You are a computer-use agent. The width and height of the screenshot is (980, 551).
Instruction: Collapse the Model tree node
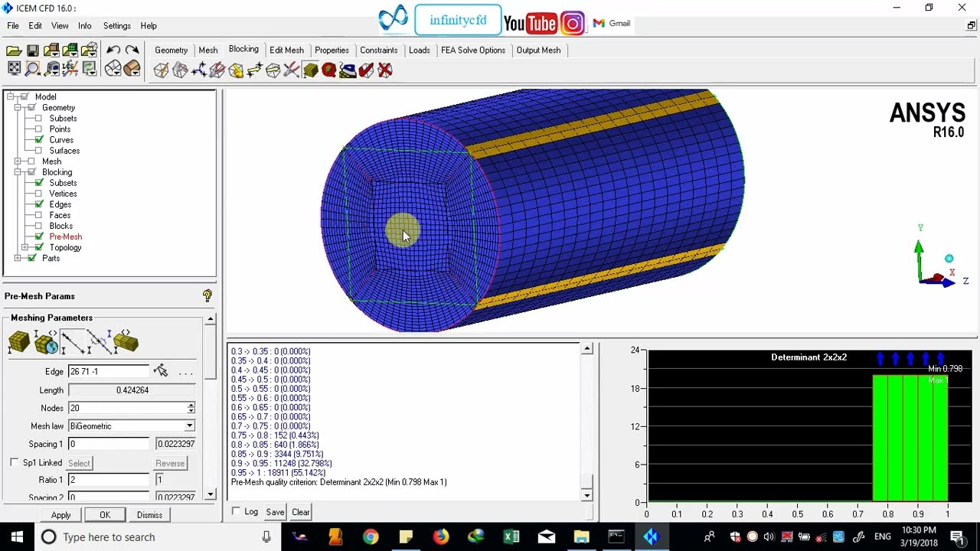pyautogui.click(x=11, y=97)
